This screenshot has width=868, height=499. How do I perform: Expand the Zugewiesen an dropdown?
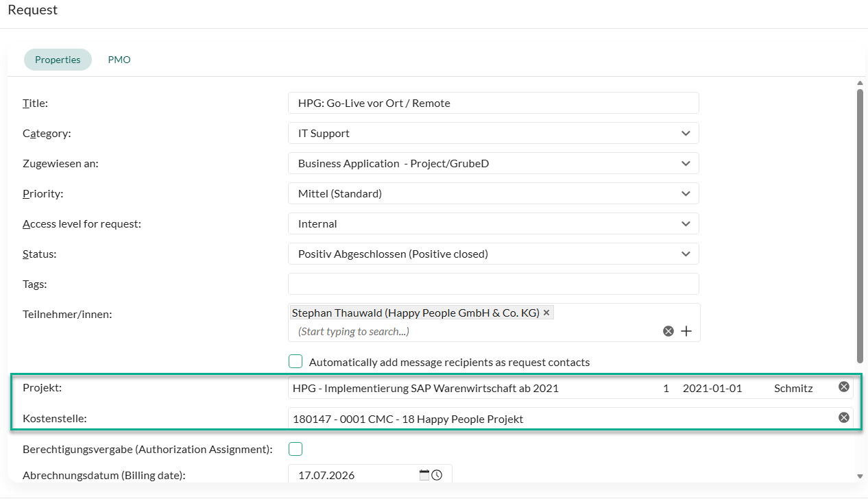(494, 163)
